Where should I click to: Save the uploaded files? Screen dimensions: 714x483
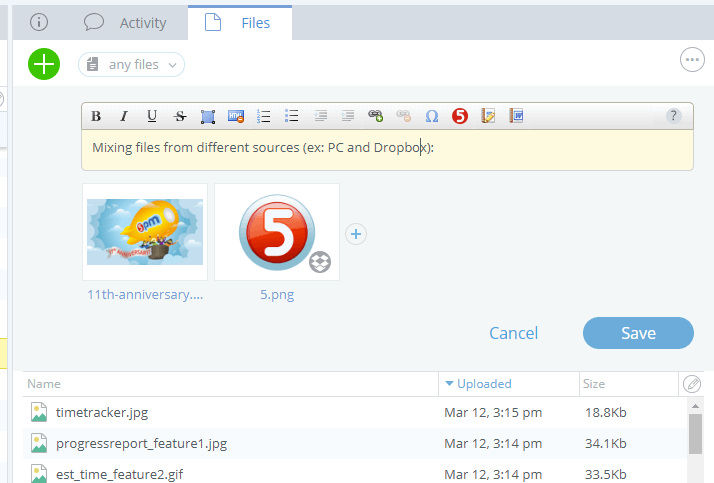point(638,333)
